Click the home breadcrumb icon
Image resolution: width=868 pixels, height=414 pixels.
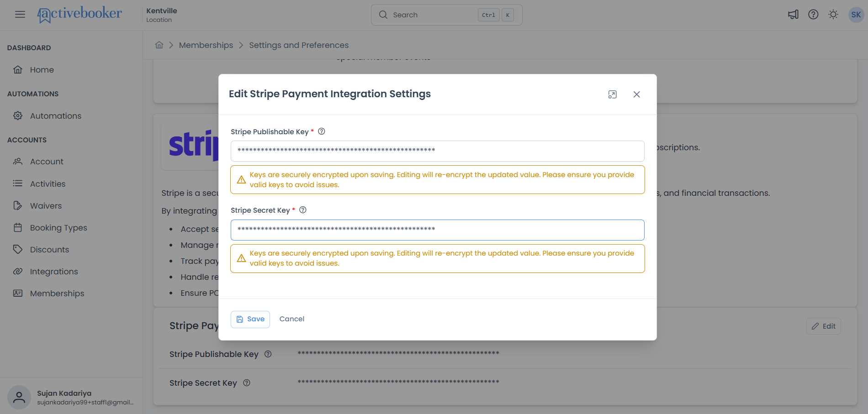point(159,45)
